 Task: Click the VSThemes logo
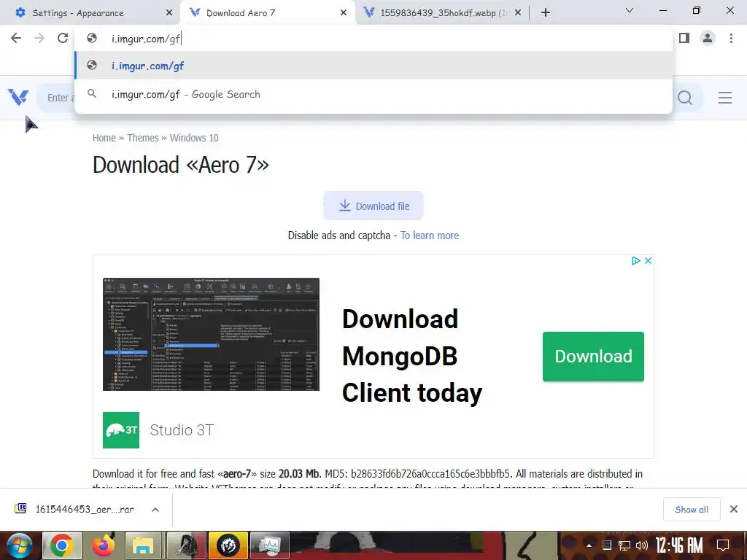[18, 98]
